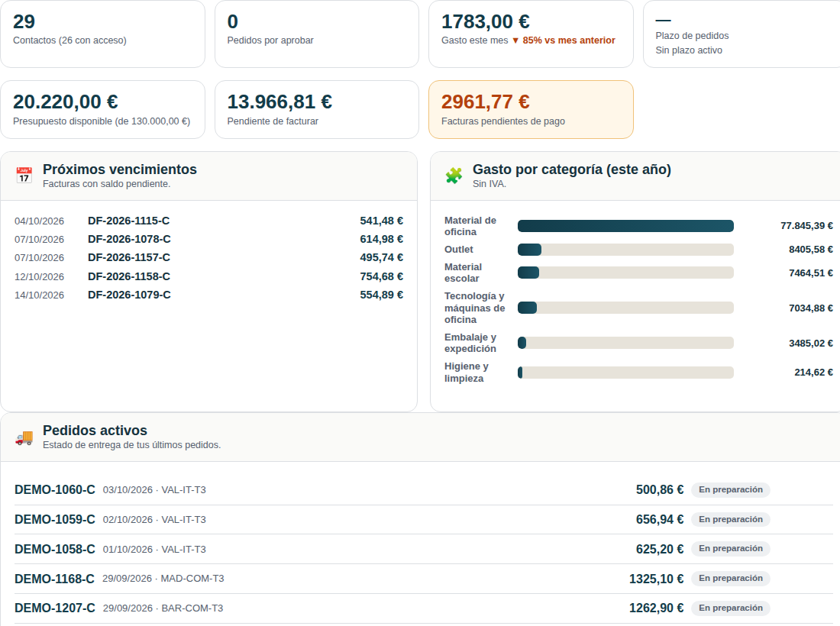Click the puzzle piece icon beside Gasto por categoría

click(454, 175)
